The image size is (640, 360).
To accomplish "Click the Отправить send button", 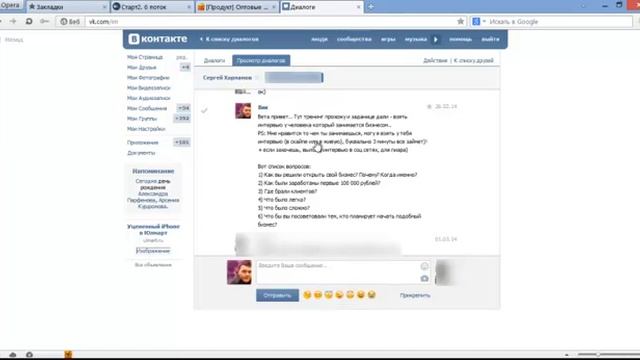I will (277, 295).
